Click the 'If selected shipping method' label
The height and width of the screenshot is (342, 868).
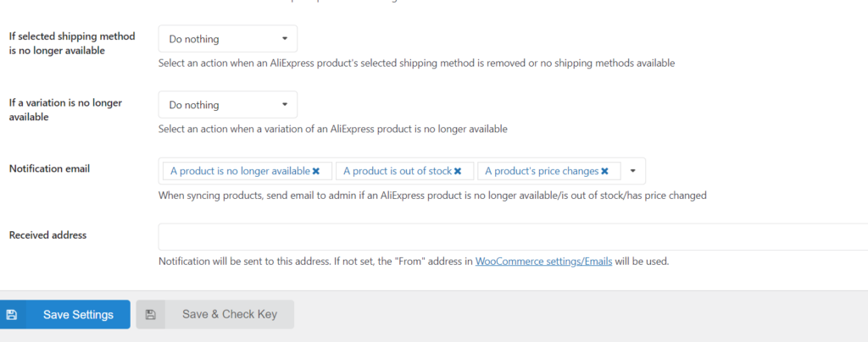tap(72, 43)
